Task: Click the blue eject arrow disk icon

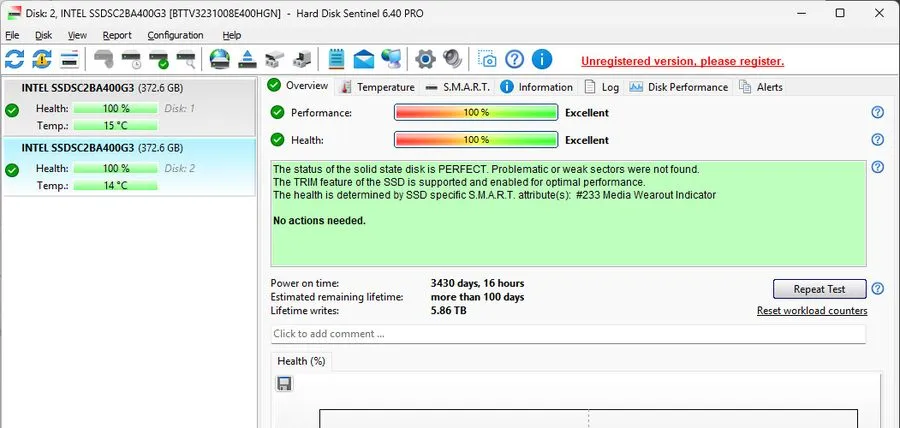Action: coord(247,59)
